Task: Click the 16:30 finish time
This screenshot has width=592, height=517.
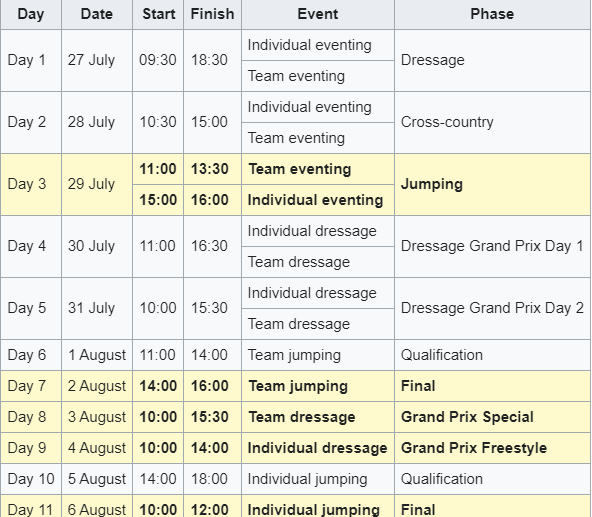Action: 213,246
